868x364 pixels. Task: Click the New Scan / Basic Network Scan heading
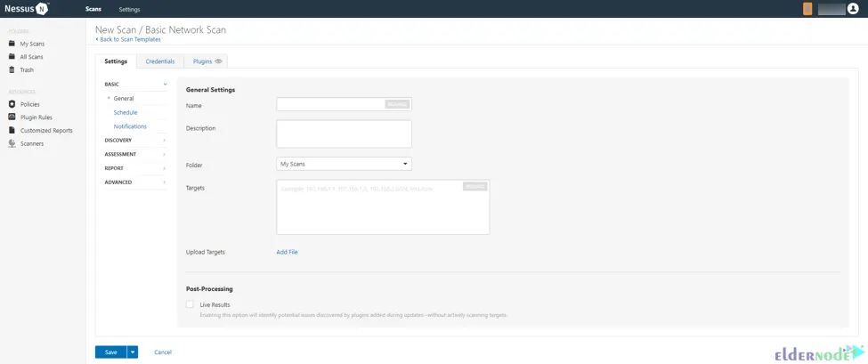click(160, 30)
